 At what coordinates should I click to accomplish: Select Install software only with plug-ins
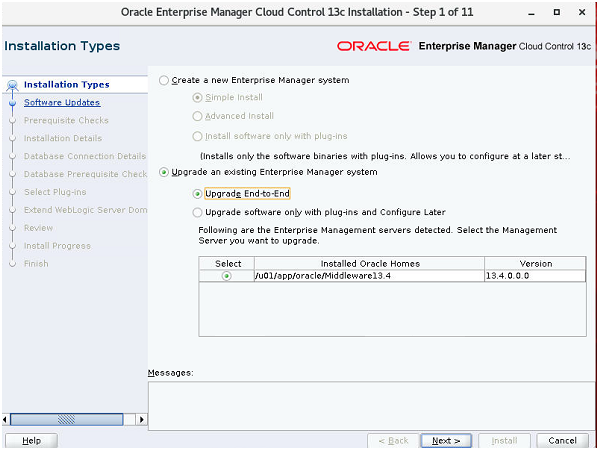(x=197, y=137)
